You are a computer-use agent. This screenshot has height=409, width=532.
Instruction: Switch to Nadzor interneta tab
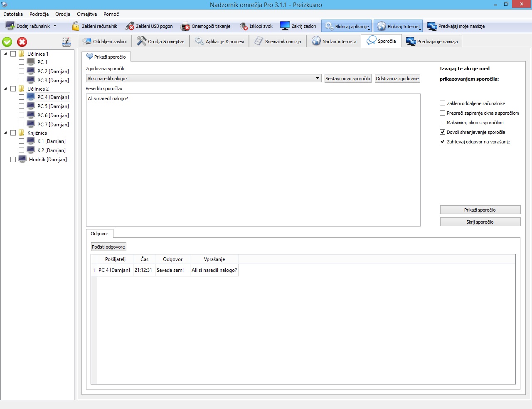pyautogui.click(x=334, y=42)
